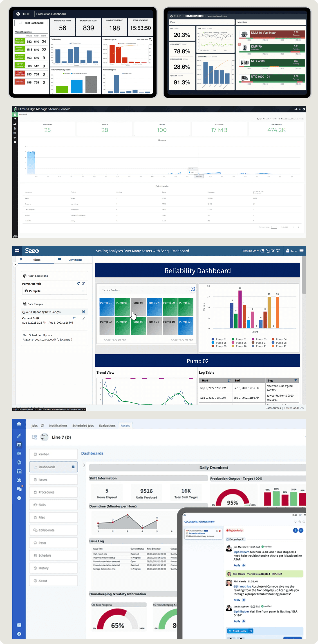The width and height of the screenshot is (318, 644).
Task: Click the admin user icon in Litmus console
Action: click(x=304, y=109)
